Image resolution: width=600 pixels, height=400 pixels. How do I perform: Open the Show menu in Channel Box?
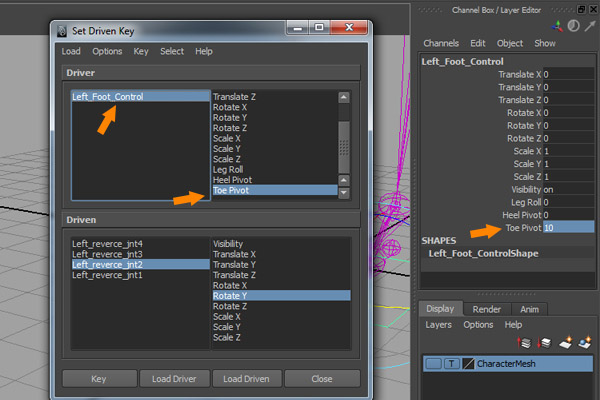coord(545,43)
